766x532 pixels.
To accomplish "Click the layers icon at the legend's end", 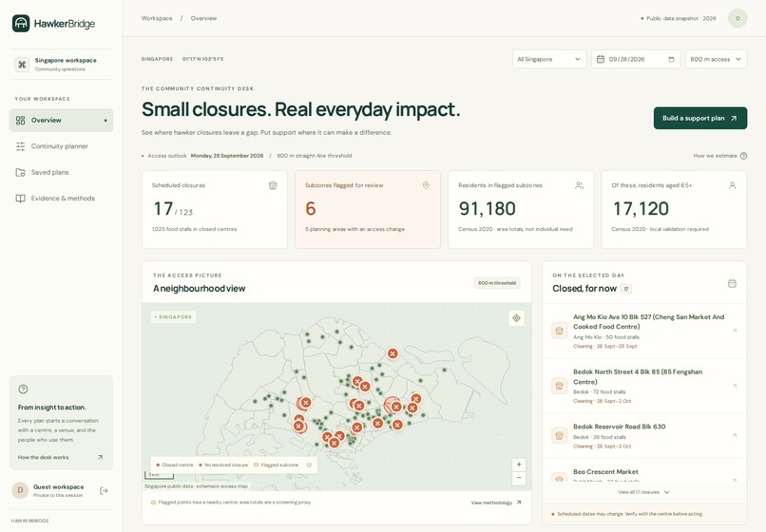I will point(309,465).
